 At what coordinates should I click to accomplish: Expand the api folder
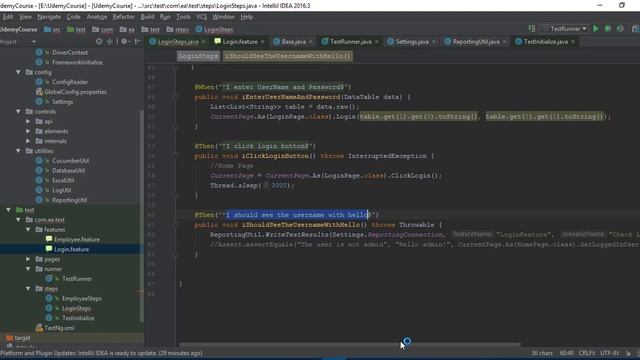(x=28, y=121)
